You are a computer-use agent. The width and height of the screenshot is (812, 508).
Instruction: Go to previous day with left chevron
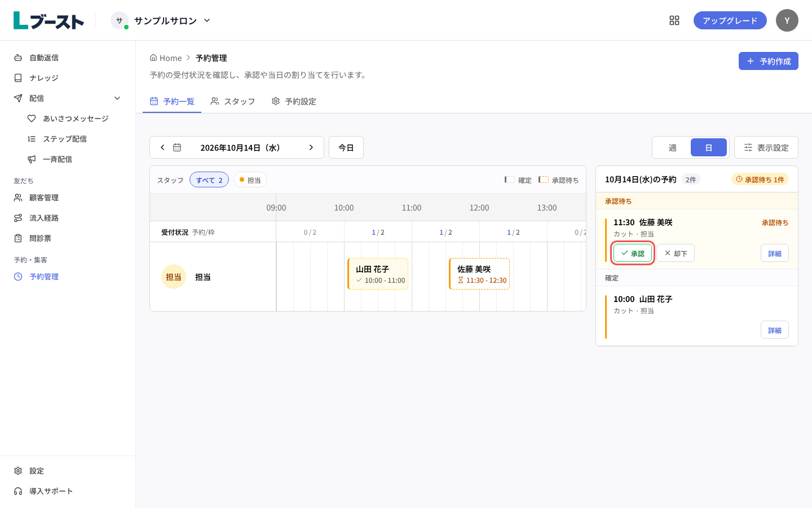[x=162, y=147]
